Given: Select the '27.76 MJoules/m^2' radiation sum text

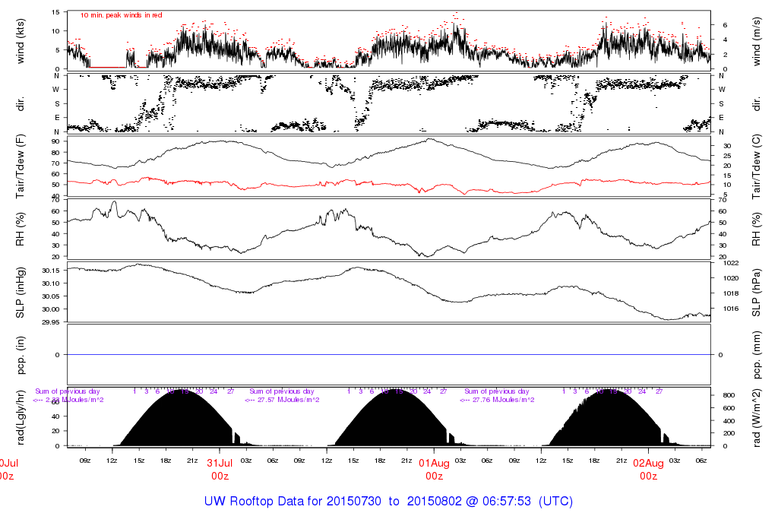Looking at the screenshot, I should click(504, 400).
